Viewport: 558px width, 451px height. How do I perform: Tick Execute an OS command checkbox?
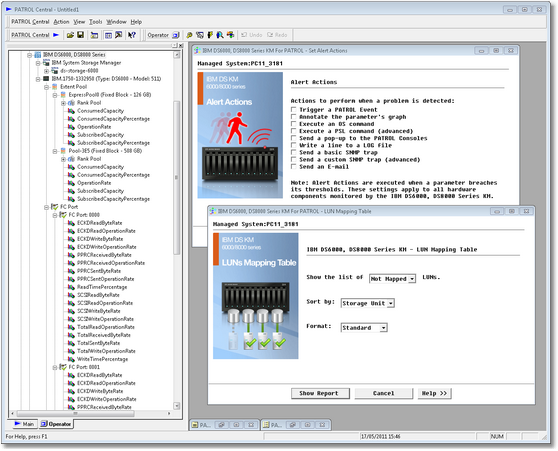click(293, 124)
